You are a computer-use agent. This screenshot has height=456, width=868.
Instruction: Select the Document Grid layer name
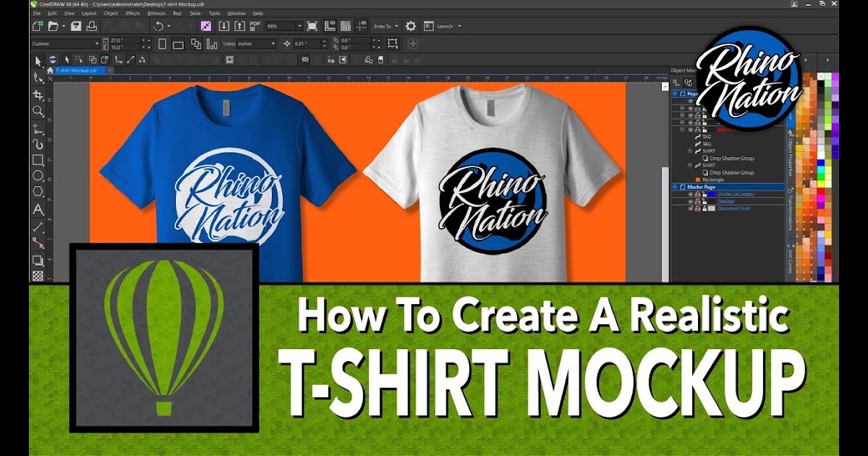(x=733, y=208)
